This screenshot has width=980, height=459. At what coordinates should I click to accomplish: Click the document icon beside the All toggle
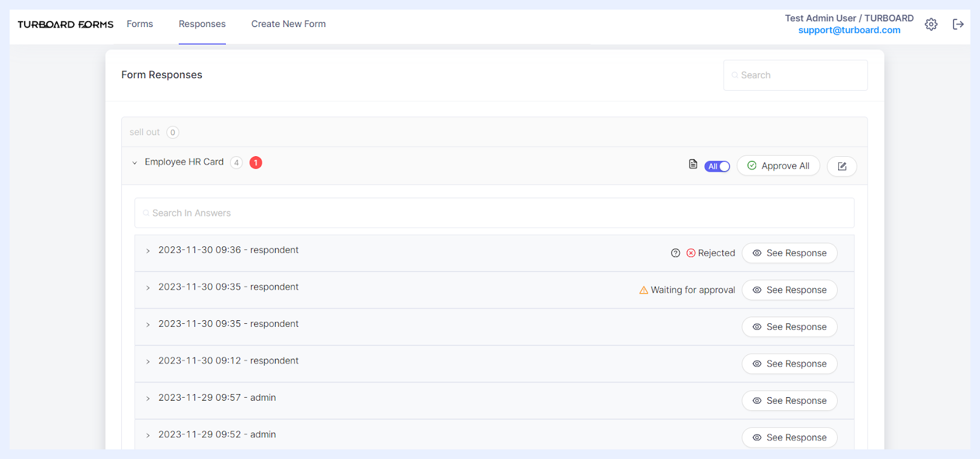[693, 164]
